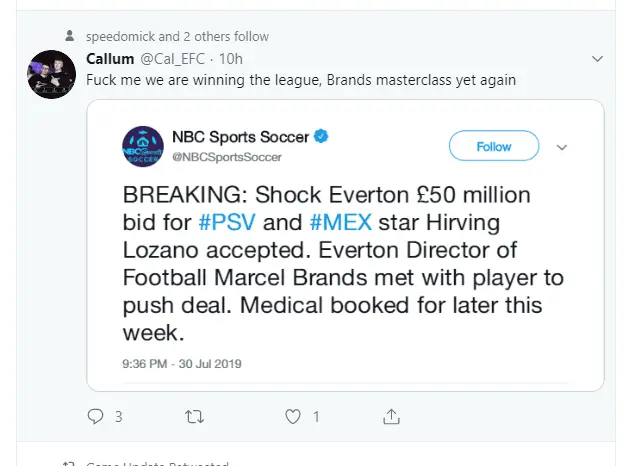The image size is (632, 466).
Task: Open the #PSV hashtag
Action: tap(227, 218)
